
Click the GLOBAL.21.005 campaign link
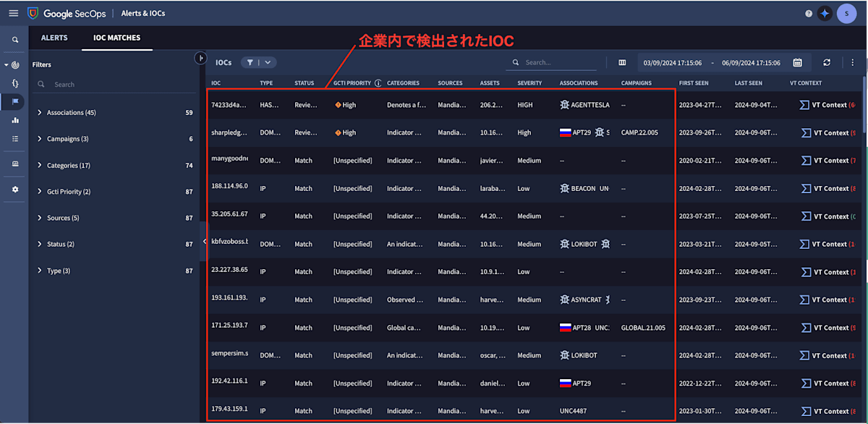643,328
